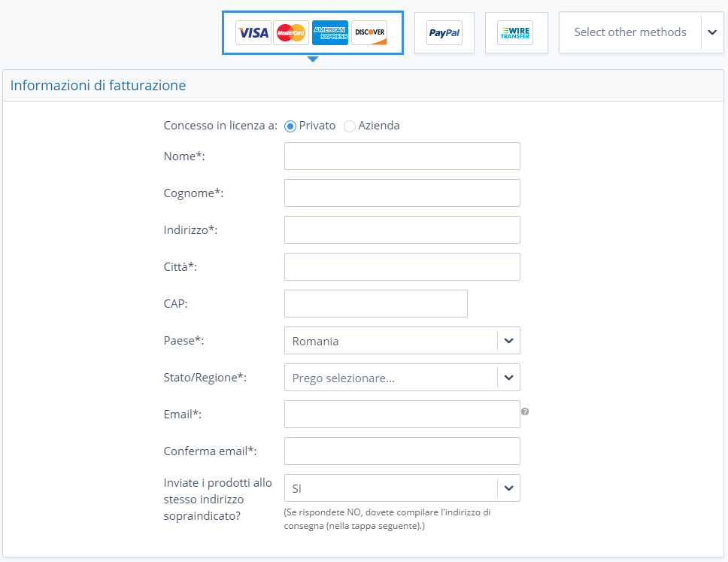Open the Paese country dropdown
The height and width of the screenshot is (562, 728).
pyautogui.click(x=402, y=341)
